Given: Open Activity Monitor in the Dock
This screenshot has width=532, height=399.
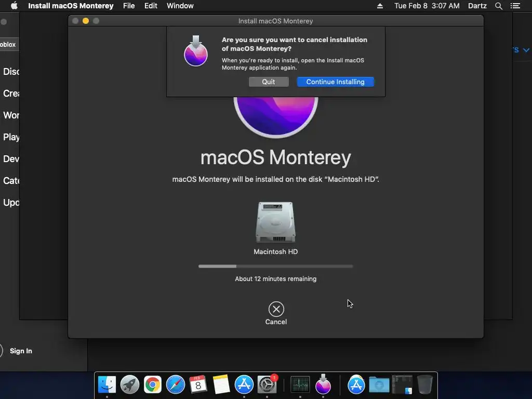Looking at the screenshot, I should coord(300,384).
